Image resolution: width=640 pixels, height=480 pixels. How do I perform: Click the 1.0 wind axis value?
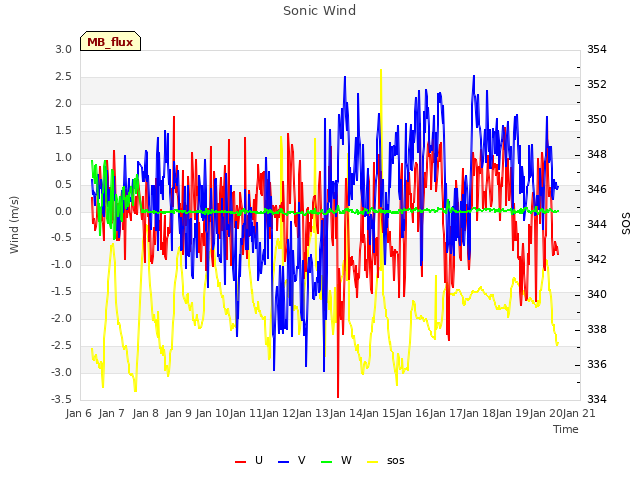pos(63,157)
